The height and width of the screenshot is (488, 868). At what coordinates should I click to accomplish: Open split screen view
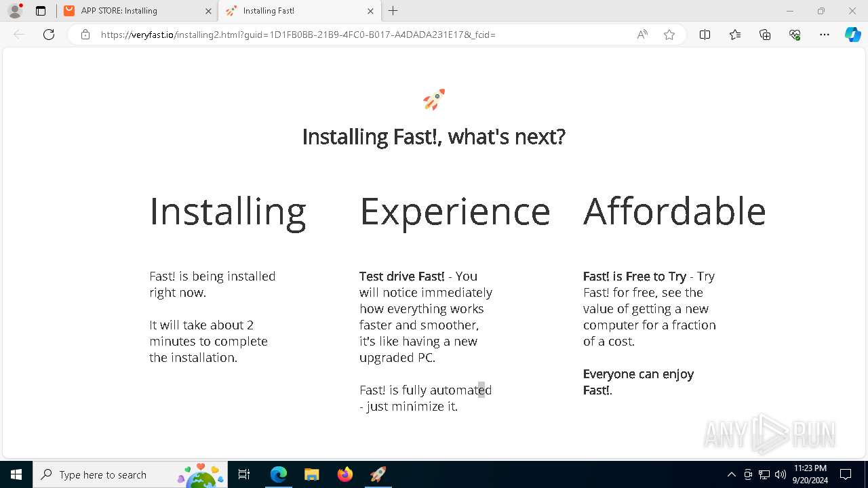[705, 35]
